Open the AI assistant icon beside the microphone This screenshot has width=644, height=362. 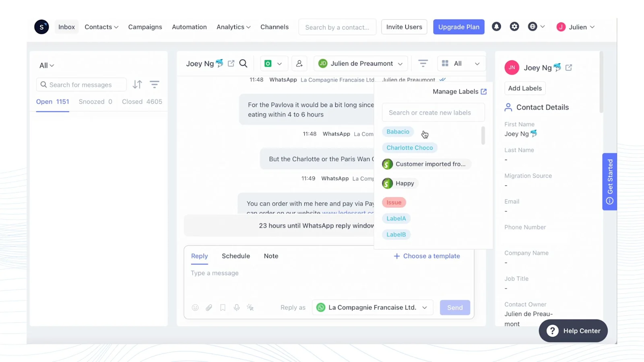coord(250,307)
